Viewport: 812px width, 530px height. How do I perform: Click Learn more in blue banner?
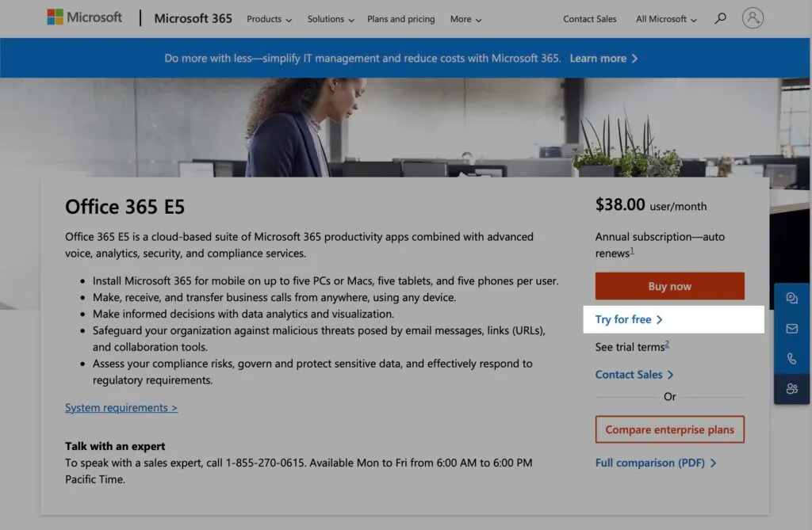[x=603, y=59]
